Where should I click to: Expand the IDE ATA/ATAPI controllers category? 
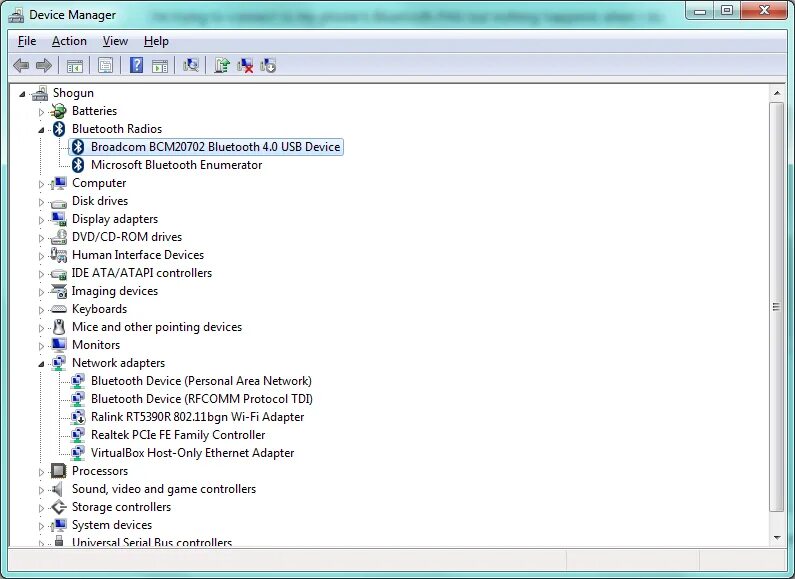(x=41, y=274)
